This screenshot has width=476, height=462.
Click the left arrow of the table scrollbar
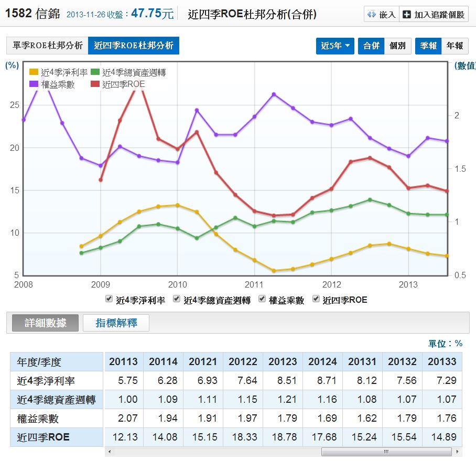[x=109, y=452]
